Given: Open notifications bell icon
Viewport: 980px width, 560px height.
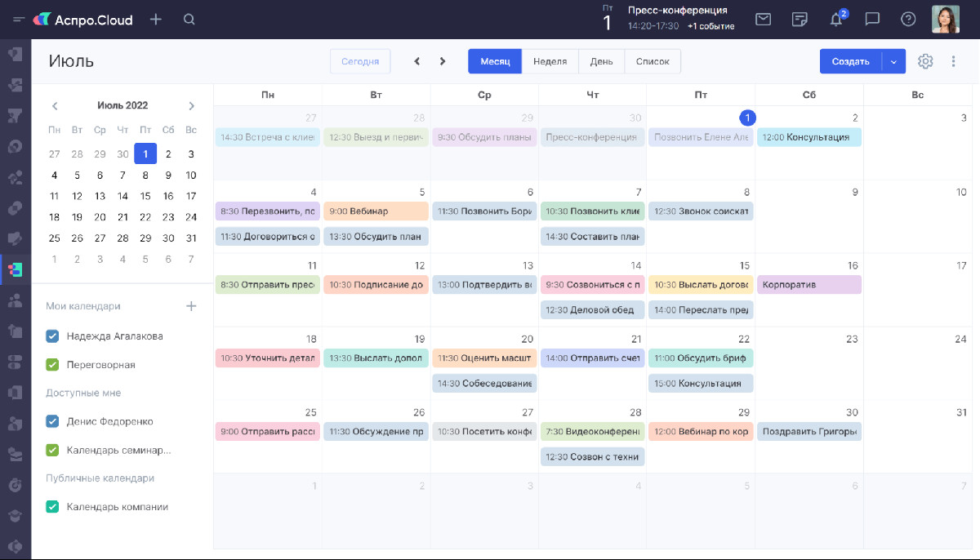Looking at the screenshot, I should [x=836, y=20].
